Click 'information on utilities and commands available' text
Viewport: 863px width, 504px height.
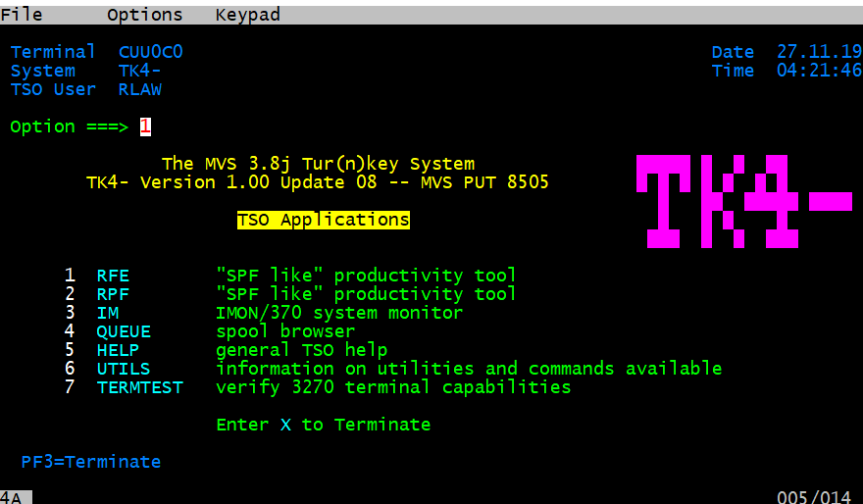click(469, 369)
